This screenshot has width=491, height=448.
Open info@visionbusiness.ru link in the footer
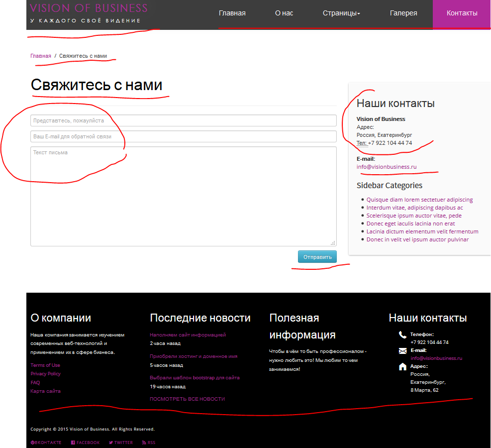[x=436, y=358]
